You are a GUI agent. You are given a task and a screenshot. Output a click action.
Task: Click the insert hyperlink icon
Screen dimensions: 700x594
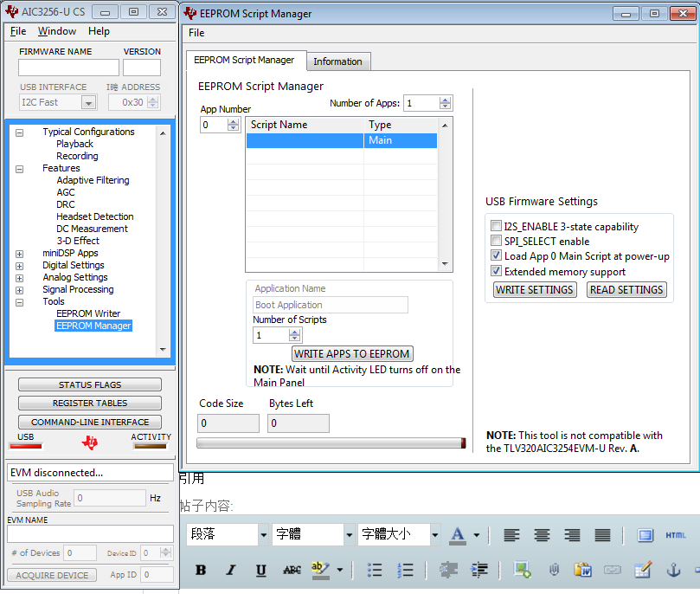pyautogui.click(x=613, y=570)
